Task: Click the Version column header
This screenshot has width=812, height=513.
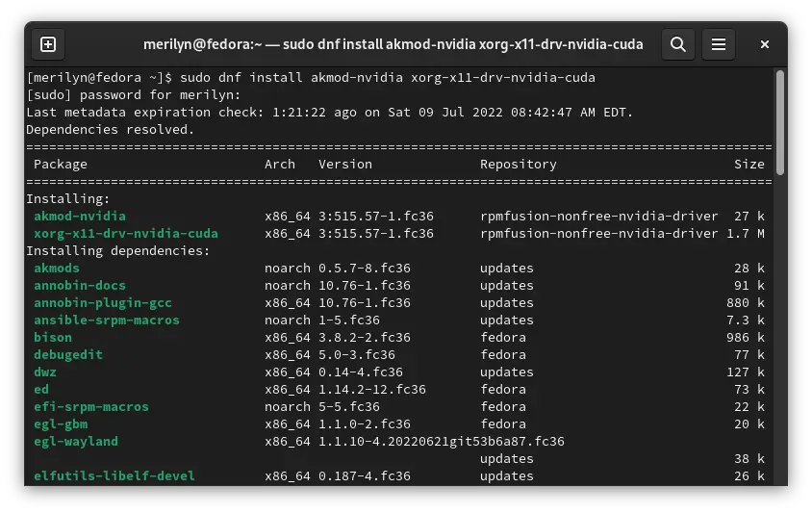Action: 345,165
